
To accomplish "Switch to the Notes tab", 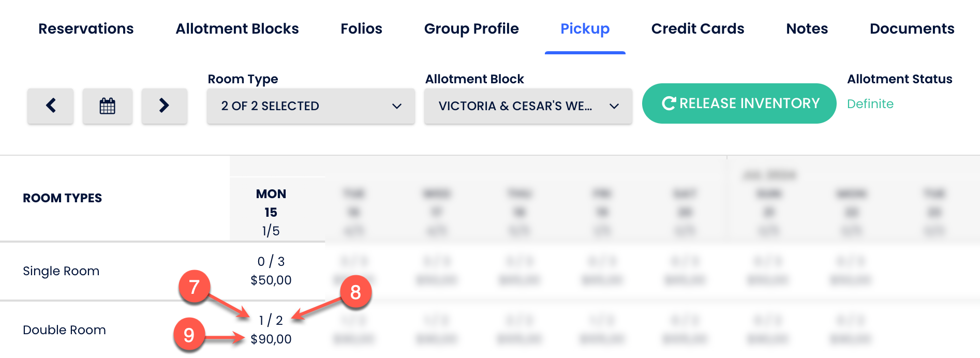I will (x=807, y=29).
